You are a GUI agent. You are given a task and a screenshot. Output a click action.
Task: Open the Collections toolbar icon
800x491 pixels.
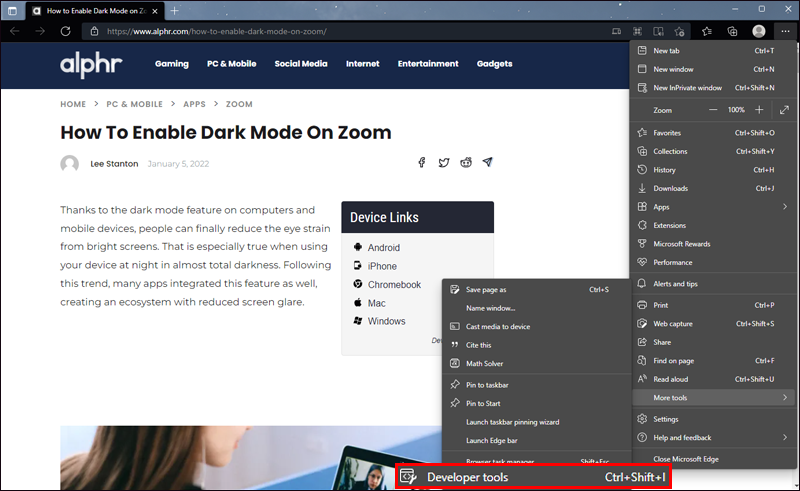[x=732, y=31]
